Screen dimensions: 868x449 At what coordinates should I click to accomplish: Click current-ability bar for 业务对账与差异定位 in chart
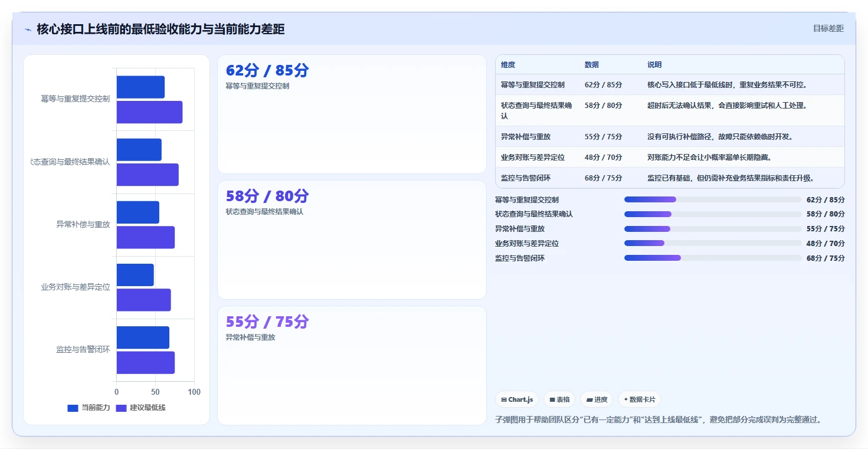[135, 275]
